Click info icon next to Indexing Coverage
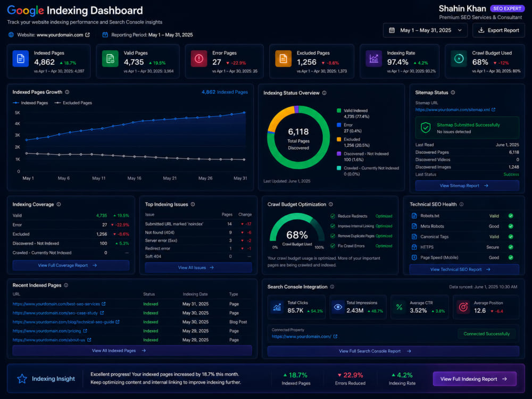Screen dimensions: 532x399 [x=59, y=204]
